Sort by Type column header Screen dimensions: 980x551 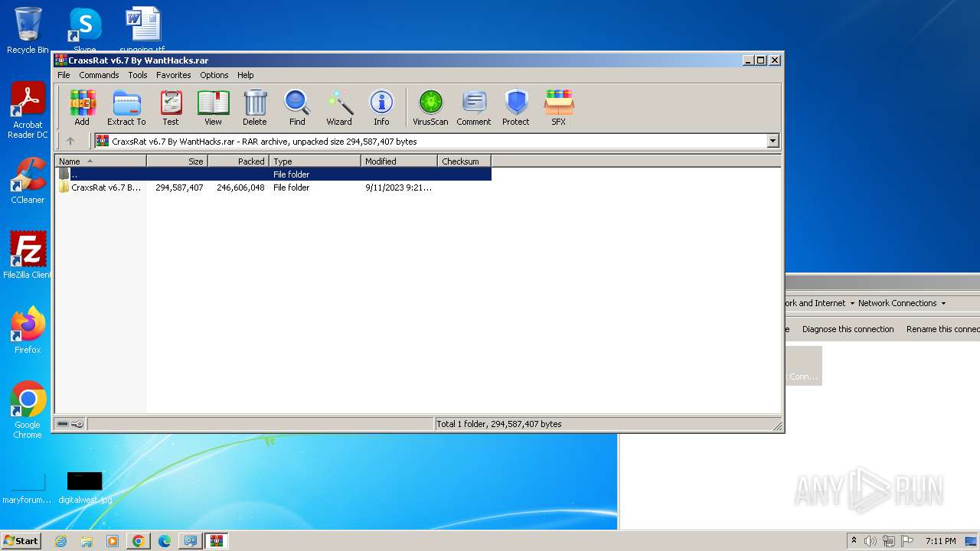pyautogui.click(x=315, y=161)
